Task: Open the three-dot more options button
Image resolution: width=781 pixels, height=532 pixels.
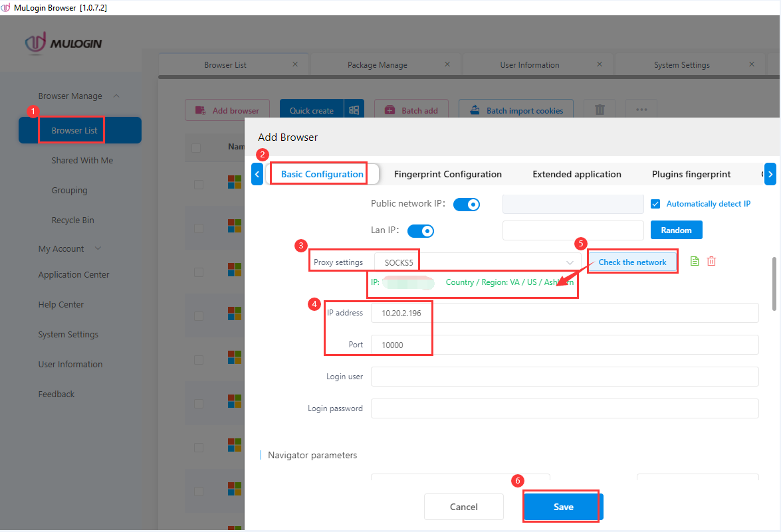Action: 641,110
